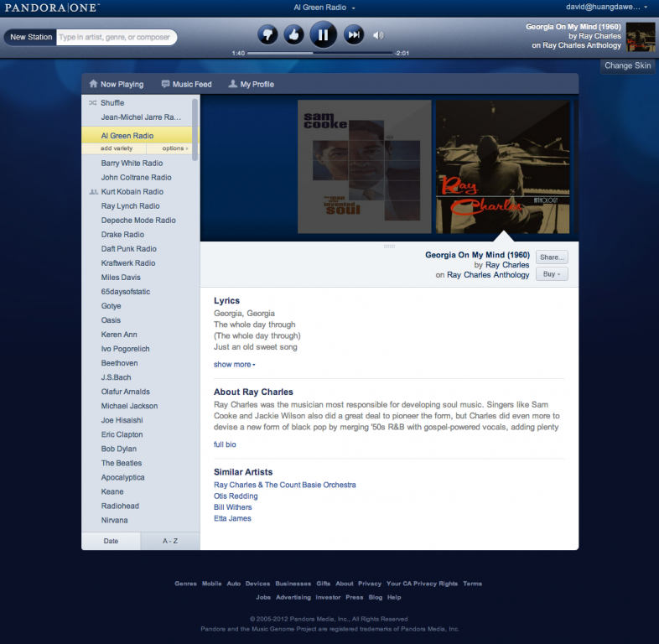This screenshot has width=659, height=644.
Task: Open the Privacy footer link
Action: point(370,584)
